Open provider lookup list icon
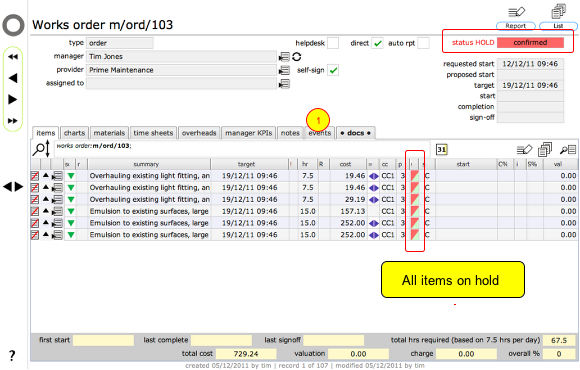580x370 pixels. [284, 70]
